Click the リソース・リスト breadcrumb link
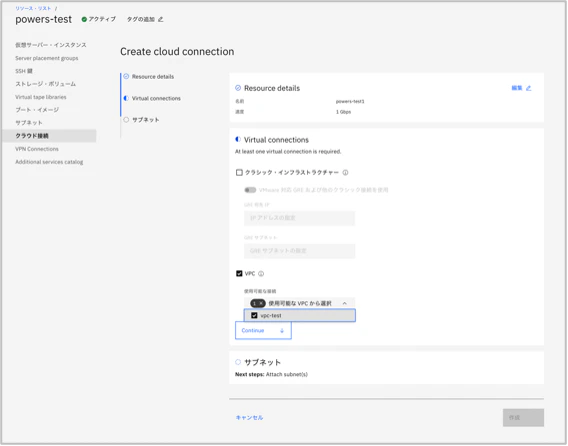 click(x=33, y=8)
